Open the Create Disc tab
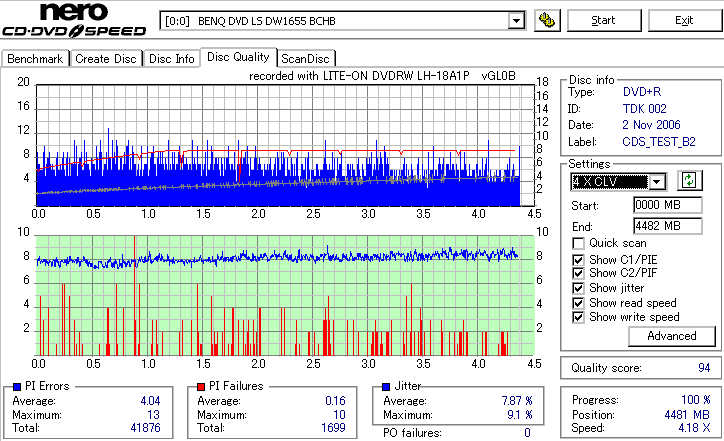 click(106, 59)
